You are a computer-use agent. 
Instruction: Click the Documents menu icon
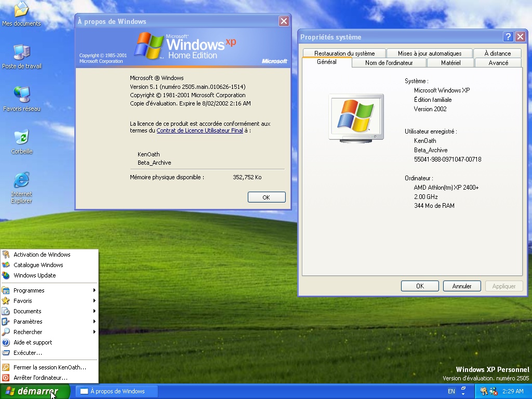6,311
